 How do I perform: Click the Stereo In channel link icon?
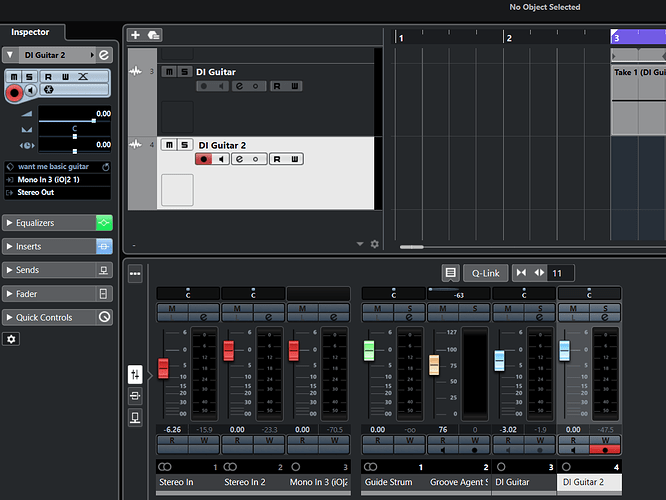[165, 467]
